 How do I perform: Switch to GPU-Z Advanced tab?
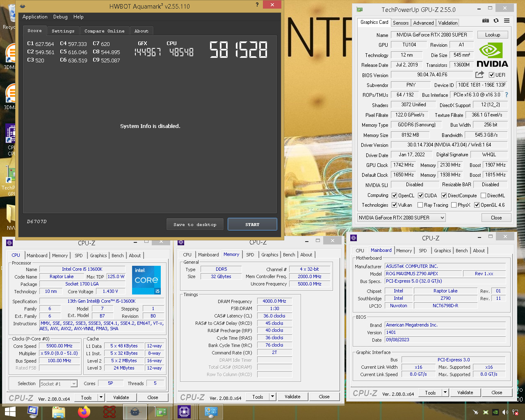point(423,23)
